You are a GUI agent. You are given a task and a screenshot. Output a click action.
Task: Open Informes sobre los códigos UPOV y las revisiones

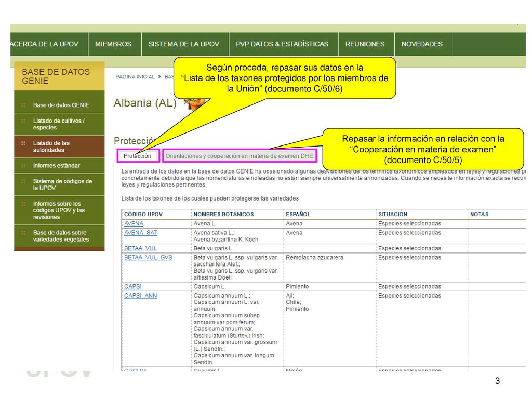click(x=59, y=210)
